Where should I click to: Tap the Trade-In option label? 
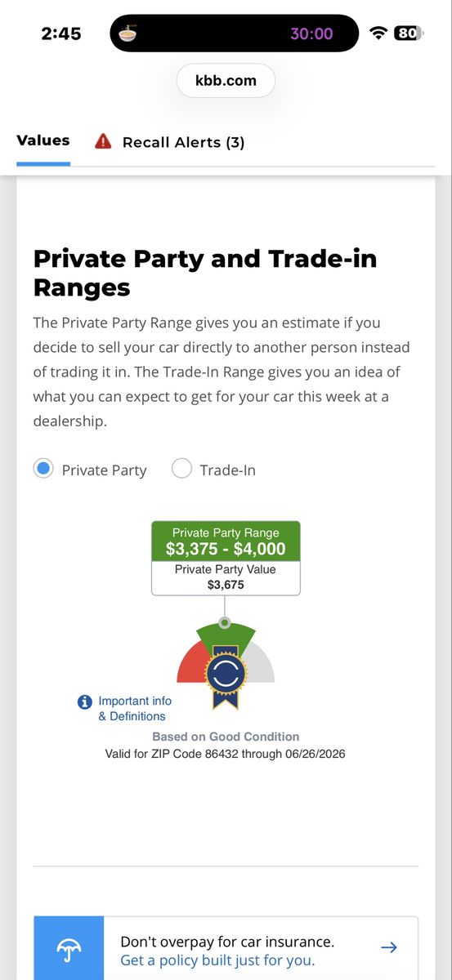(227, 470)
